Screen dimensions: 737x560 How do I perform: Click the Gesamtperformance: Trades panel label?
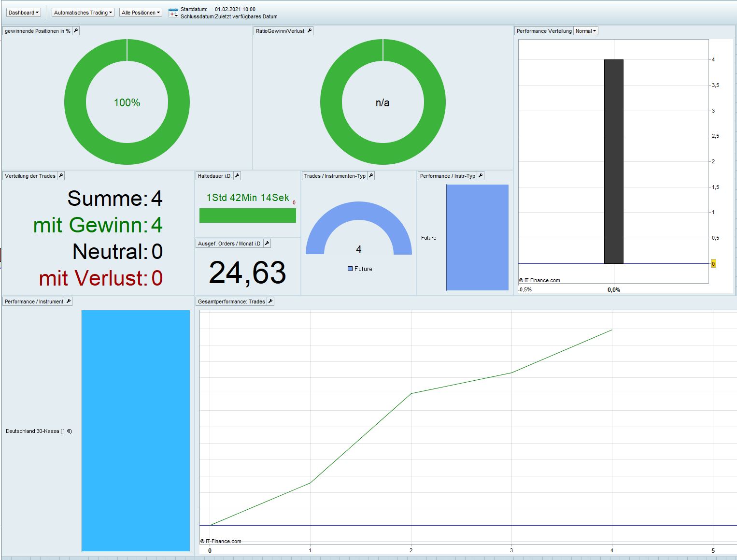point(231,302)
